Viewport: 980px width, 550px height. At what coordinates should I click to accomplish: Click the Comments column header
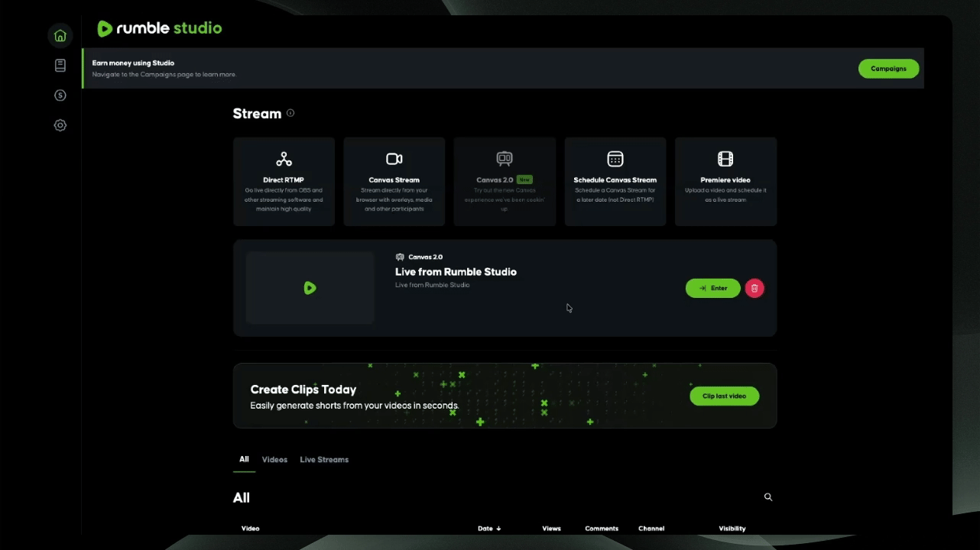602,529
